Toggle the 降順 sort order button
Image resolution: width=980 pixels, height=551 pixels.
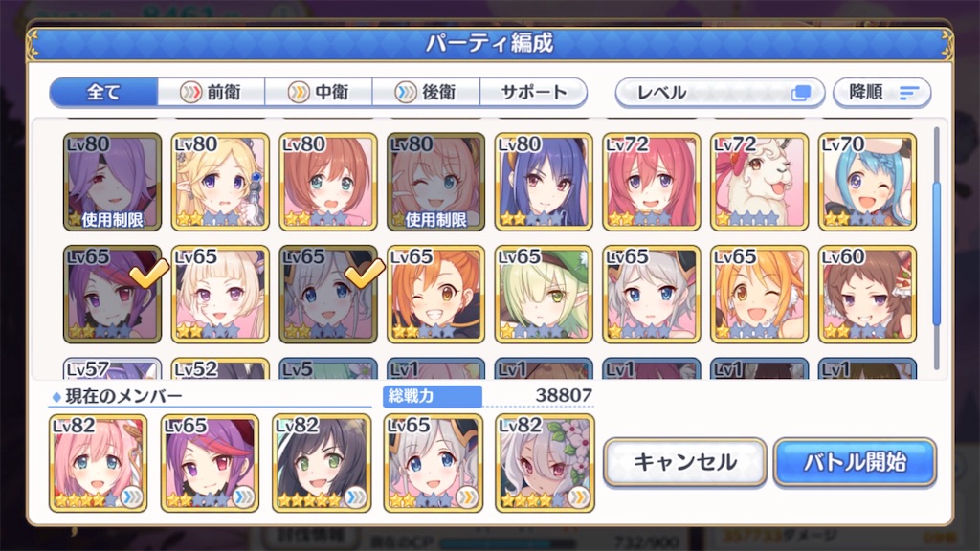tap(881, 93)
